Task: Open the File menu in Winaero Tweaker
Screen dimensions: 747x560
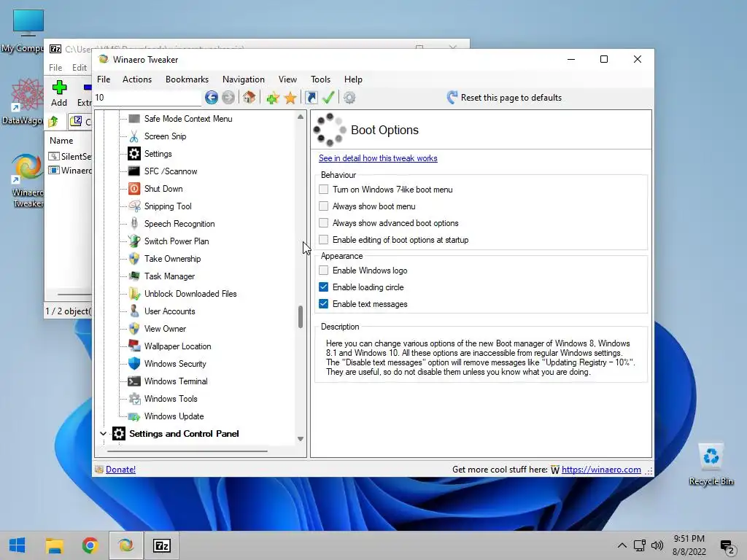Action: [104, 79]
